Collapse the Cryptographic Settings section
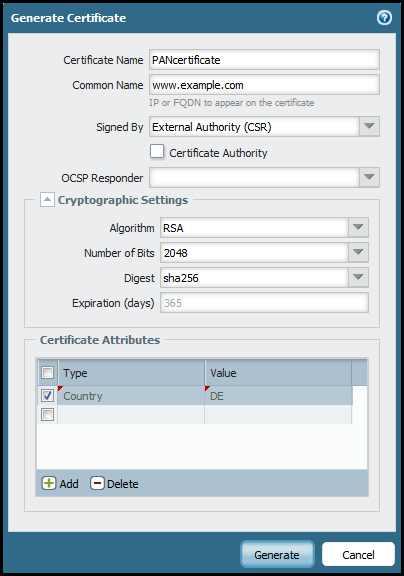Image resolution: width=404 pixels, height=576 pixels. pos(47,199)
